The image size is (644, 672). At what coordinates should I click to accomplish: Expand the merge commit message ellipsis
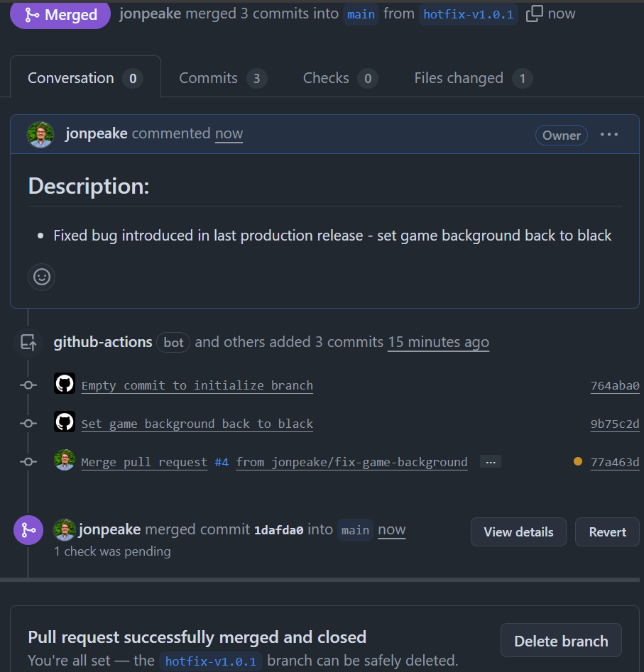coord(491,462)
